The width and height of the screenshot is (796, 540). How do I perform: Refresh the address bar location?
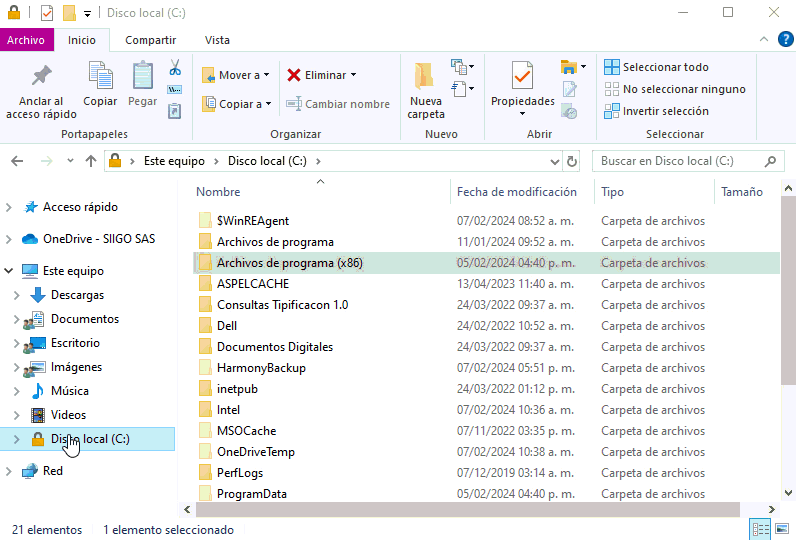[x=572, y=161]
